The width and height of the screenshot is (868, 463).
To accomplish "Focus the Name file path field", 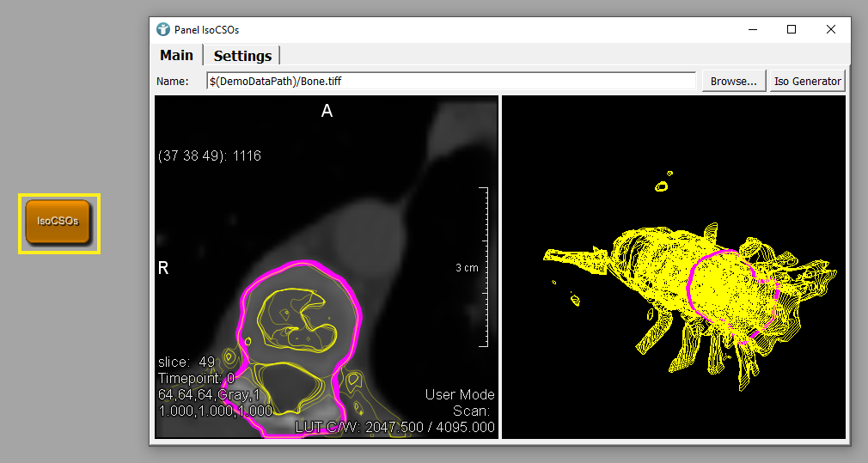I will (451, 81).
